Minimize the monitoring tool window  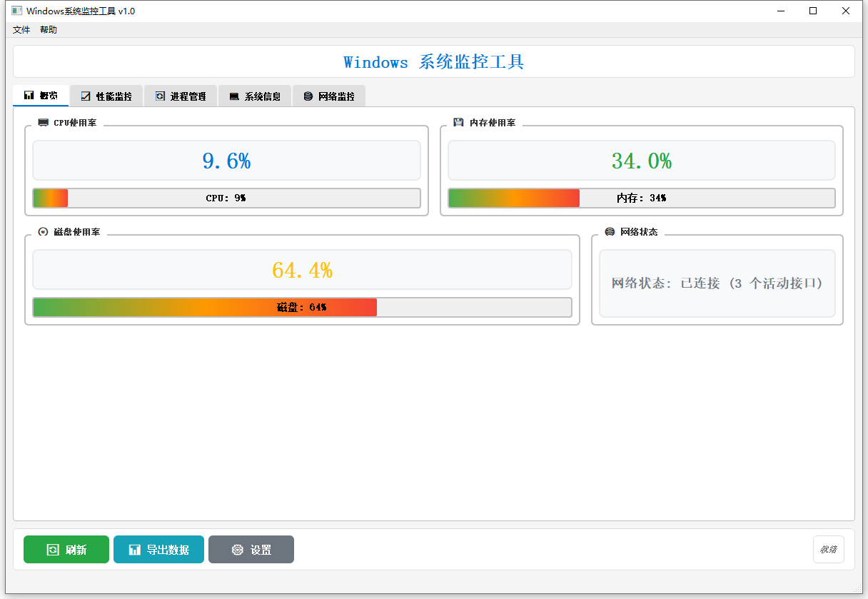(780, 11)
